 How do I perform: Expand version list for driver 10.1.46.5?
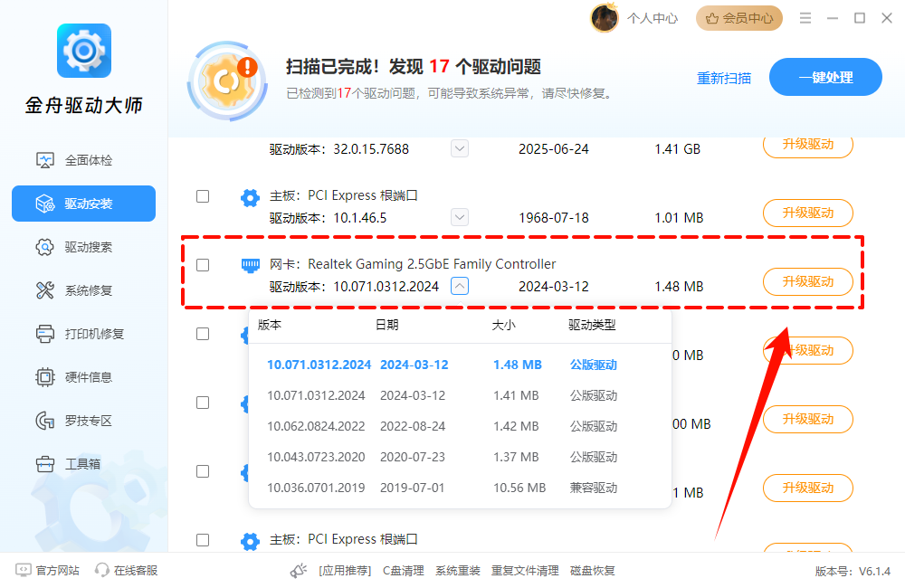460,218
